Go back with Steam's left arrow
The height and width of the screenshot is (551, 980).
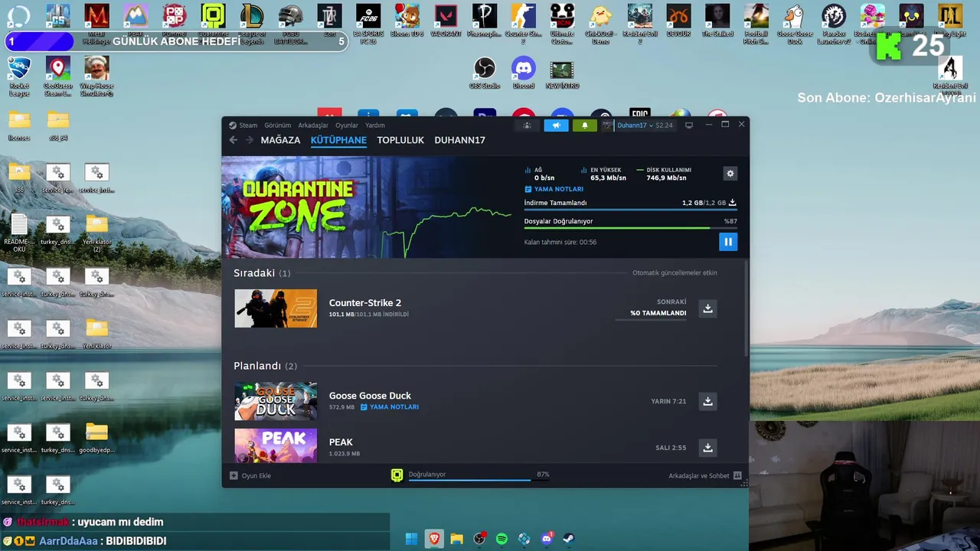tap(234, 140)
